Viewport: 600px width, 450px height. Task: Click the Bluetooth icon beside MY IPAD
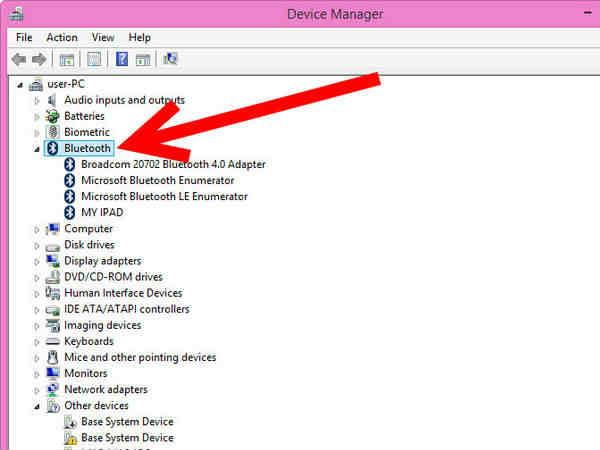(70, 213)
